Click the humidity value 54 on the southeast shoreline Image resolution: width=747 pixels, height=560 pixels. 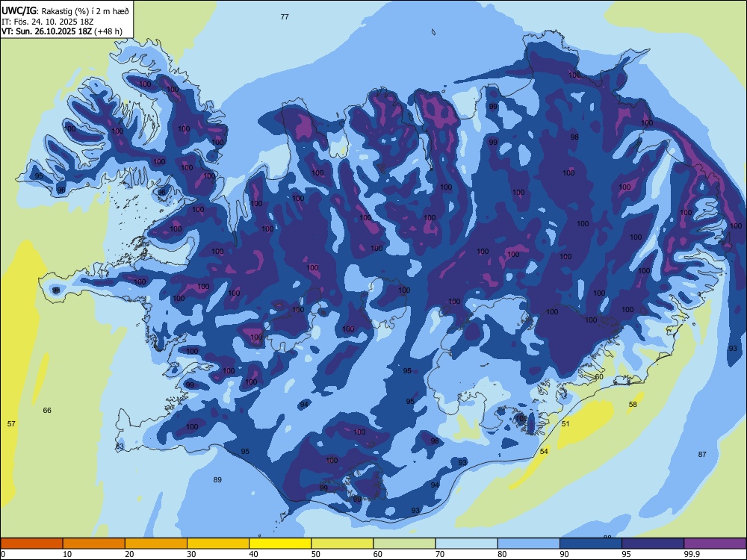point(544,451)
